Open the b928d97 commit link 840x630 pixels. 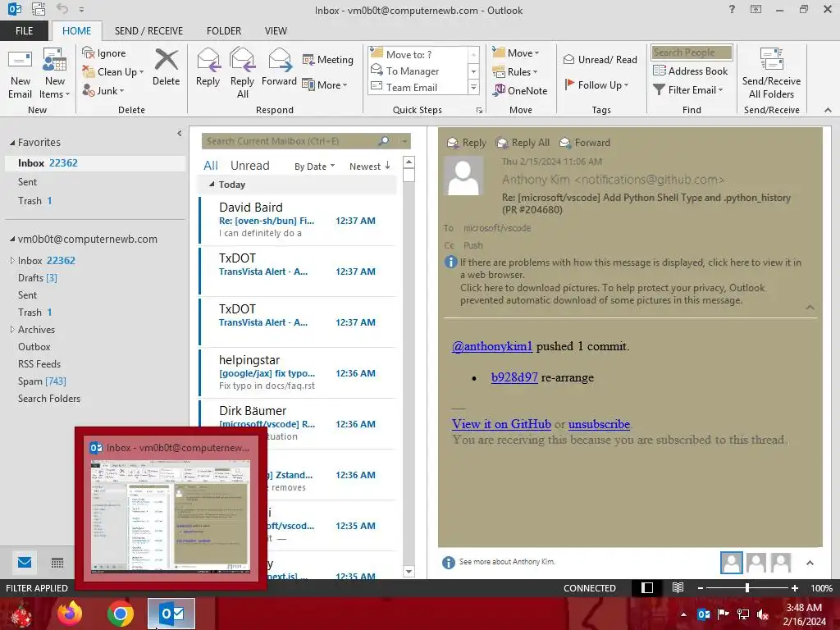pyautogui.click(x=514, y=377)
